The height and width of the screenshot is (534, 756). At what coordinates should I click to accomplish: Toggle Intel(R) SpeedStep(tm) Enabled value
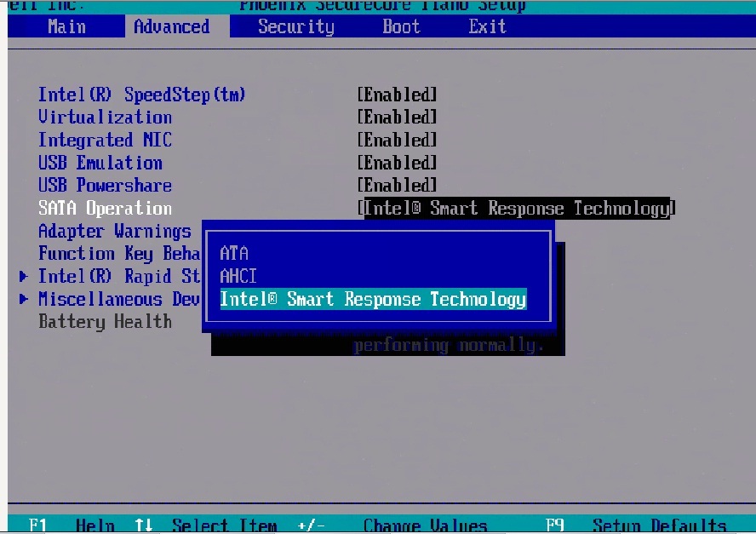coord(397,95)
